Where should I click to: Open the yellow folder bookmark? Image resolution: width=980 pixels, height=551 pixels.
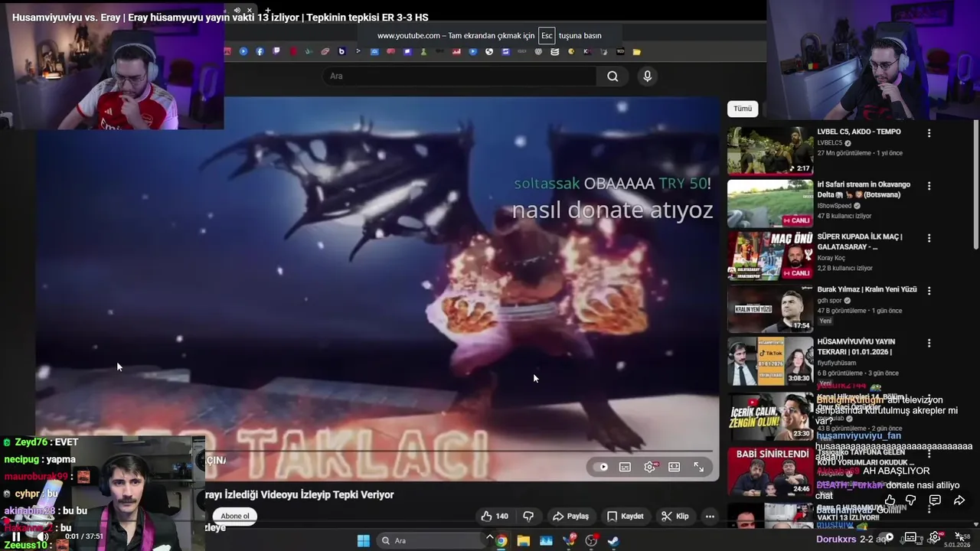[637, 51]
